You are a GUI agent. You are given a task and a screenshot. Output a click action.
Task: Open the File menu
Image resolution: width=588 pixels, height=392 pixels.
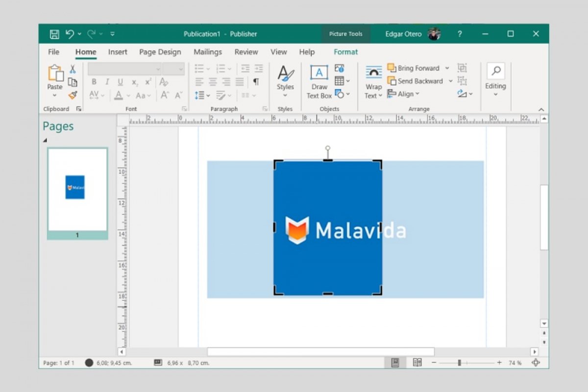tap(54, 52)
